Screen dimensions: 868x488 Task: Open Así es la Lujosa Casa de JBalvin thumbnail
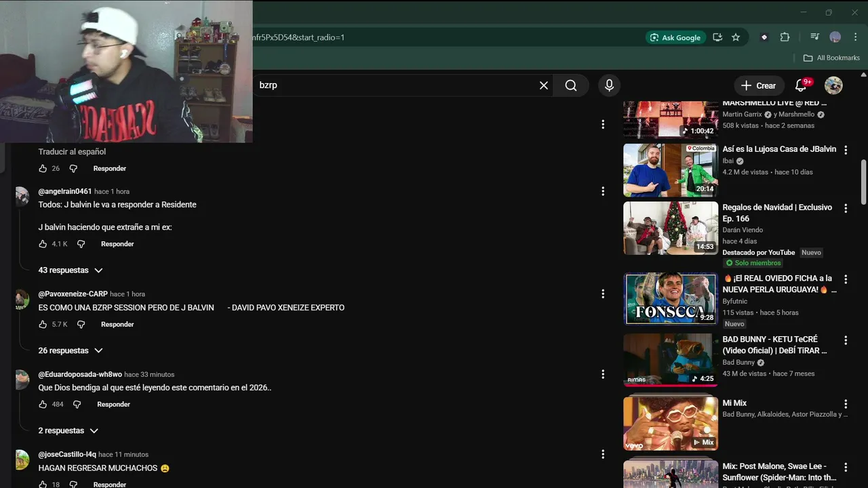[671, 170]
